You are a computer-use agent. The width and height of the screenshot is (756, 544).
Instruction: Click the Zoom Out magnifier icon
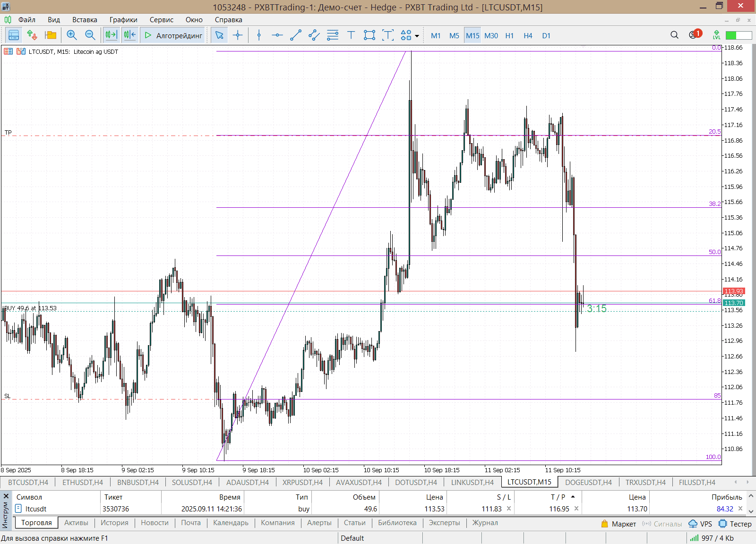[90, 35]
